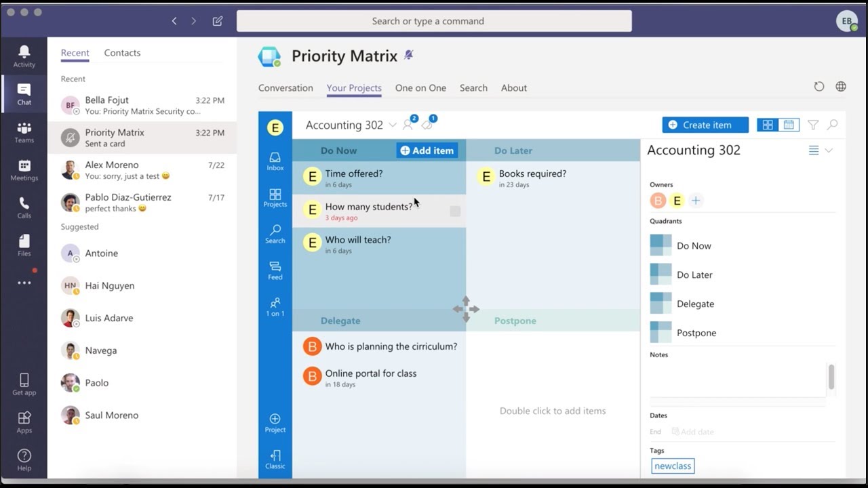Screen dimensions: 868x488
Task: Add an owner with plus icon
Action: point(696,201)
